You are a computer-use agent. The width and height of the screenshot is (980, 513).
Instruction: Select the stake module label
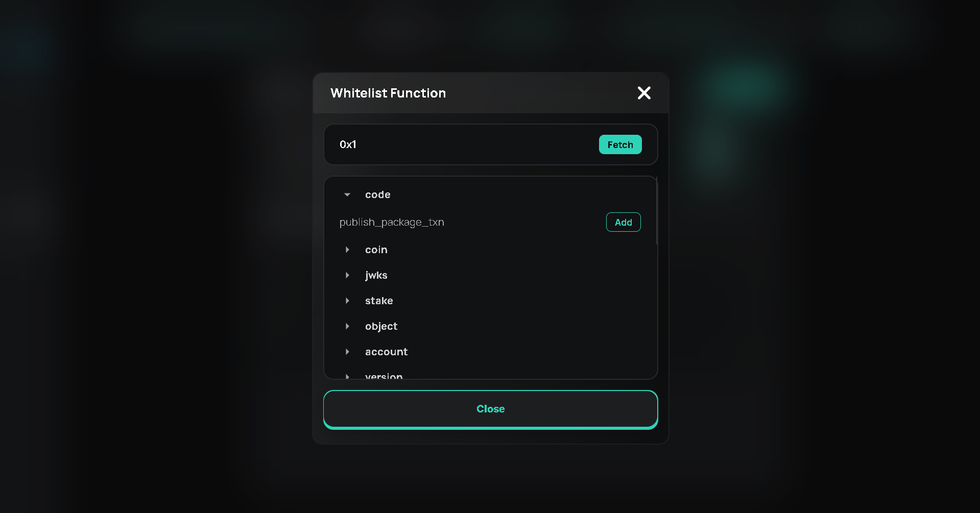379,301
